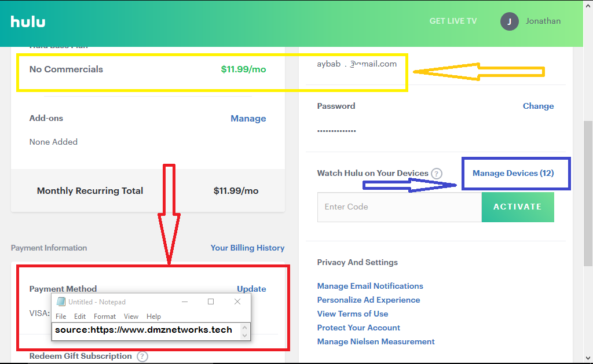Viewport: 593px width, 364px height.
Task: Click the account email address
Action: pos(357,64)
